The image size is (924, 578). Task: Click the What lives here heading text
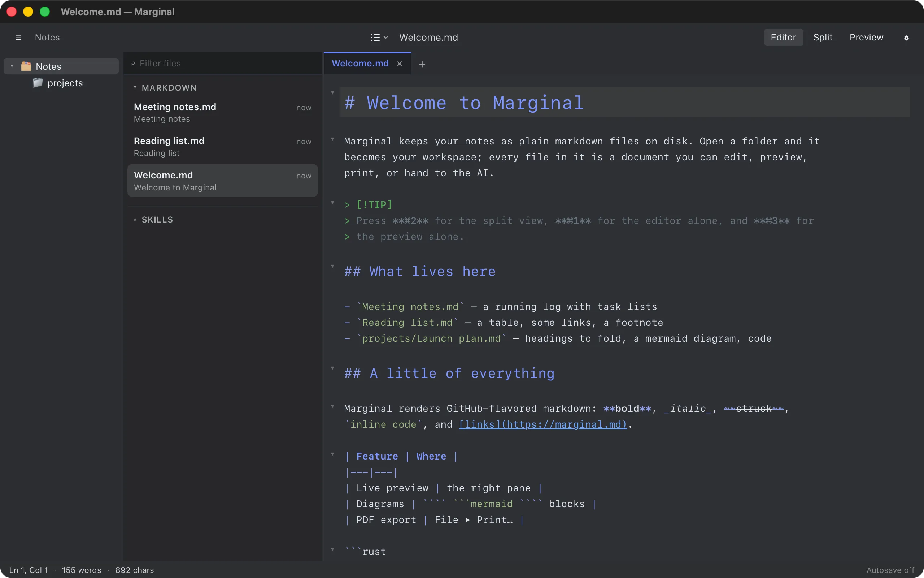point(420,271)
